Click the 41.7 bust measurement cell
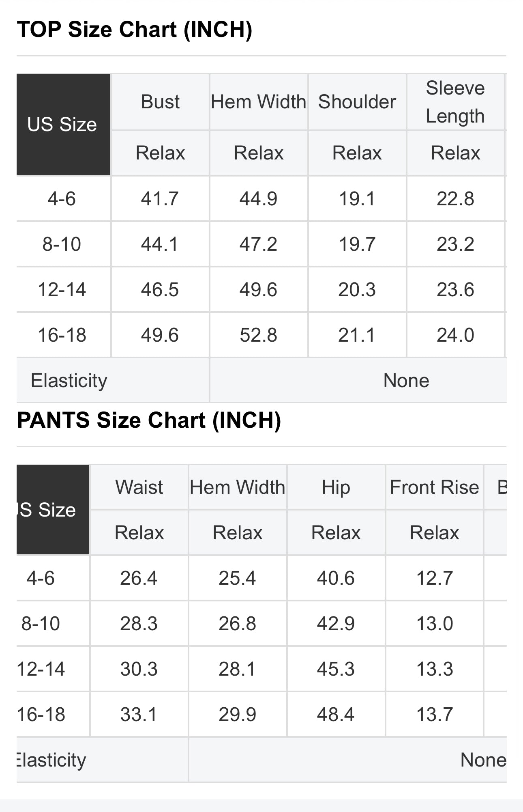The height and width of the screenshot is (812, 523). point(160,199)
